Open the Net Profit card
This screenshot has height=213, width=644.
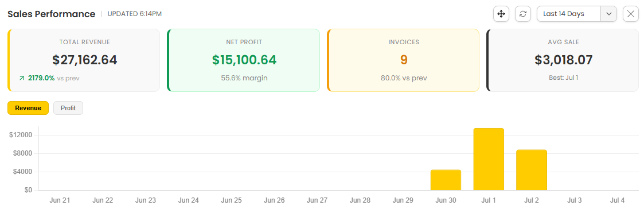coord(244,60)
